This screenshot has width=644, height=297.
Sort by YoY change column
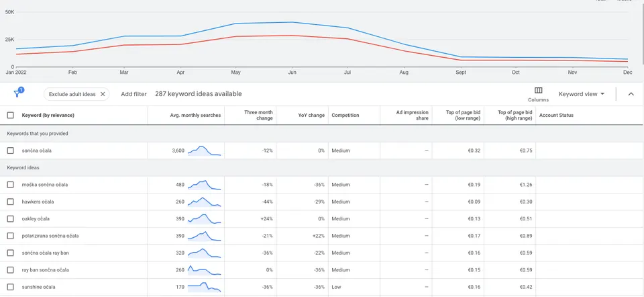tap(311, 116)
